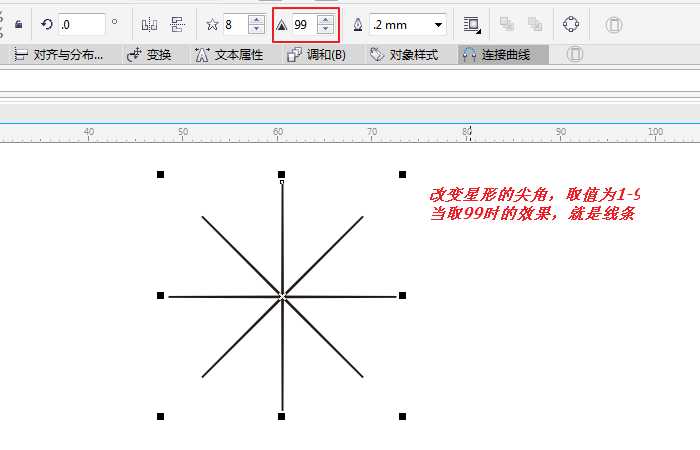This screenshot has width=700, height=450.
Task: Click the top-left selection handle
Action: point(160,175)
